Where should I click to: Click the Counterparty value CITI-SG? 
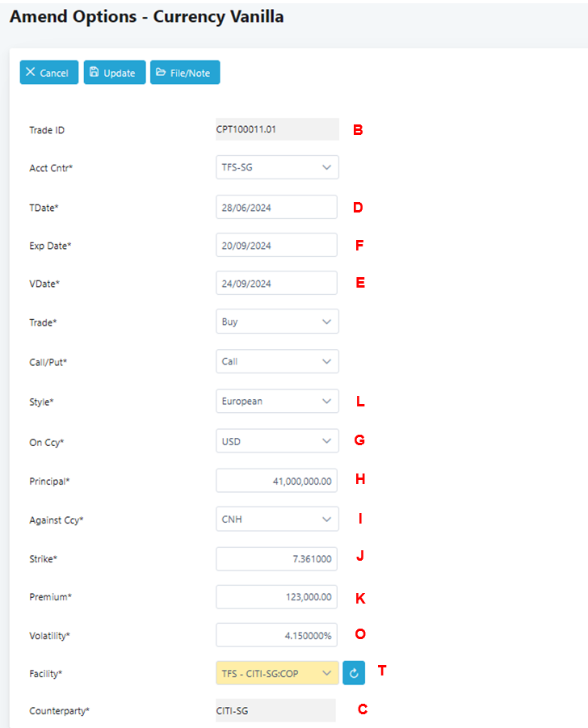[x=275, y=710]
